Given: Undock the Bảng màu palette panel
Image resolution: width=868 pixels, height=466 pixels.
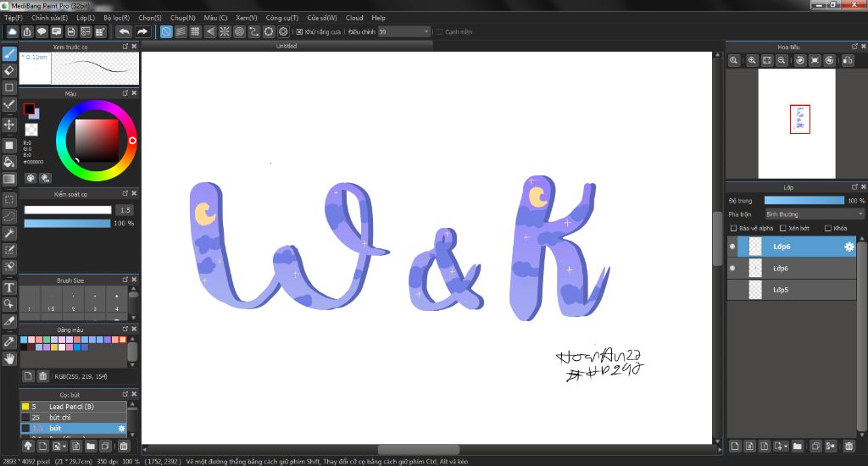Looking at the screenshot, I should [x=125, y=329].
